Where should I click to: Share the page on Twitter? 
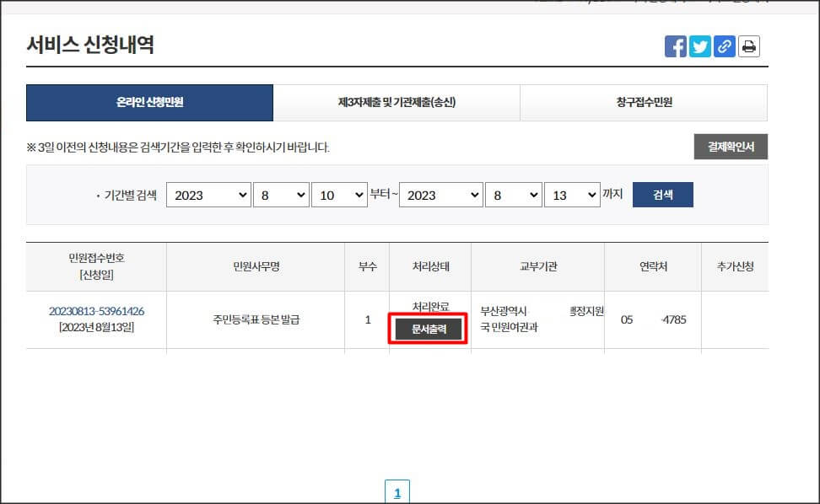click(700, 46)
